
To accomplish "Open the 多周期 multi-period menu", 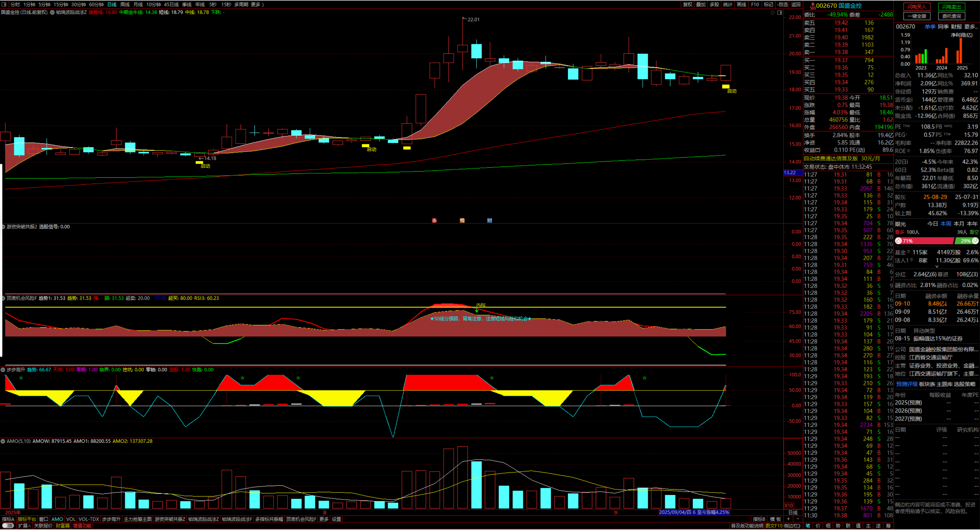I will tap(241, 5).
